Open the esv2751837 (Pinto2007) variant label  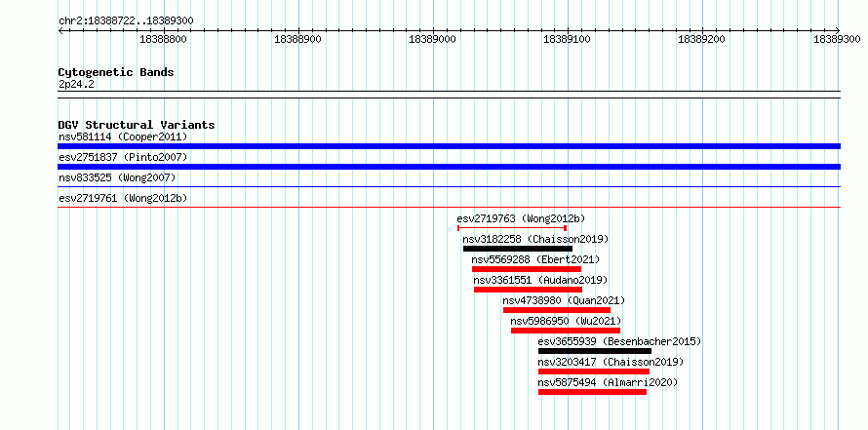pos(123,157)
